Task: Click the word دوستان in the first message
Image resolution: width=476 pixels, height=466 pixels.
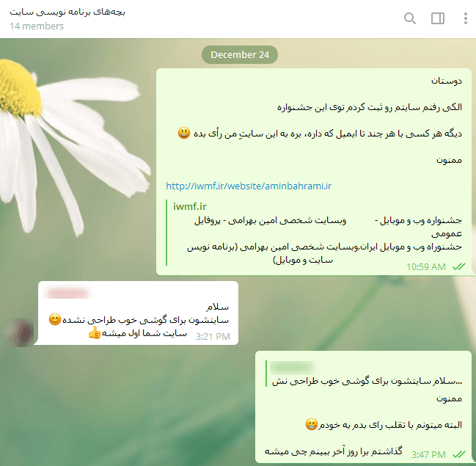Action: [x=447, y=81]
